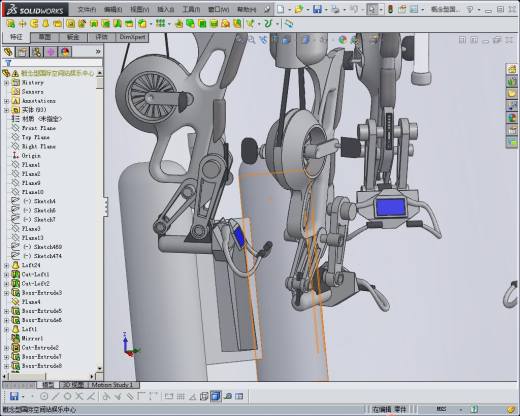Viewport: 520px width, 416px height.
Task: Expand manager tabs with double chevron
Action: pos(98,52)
